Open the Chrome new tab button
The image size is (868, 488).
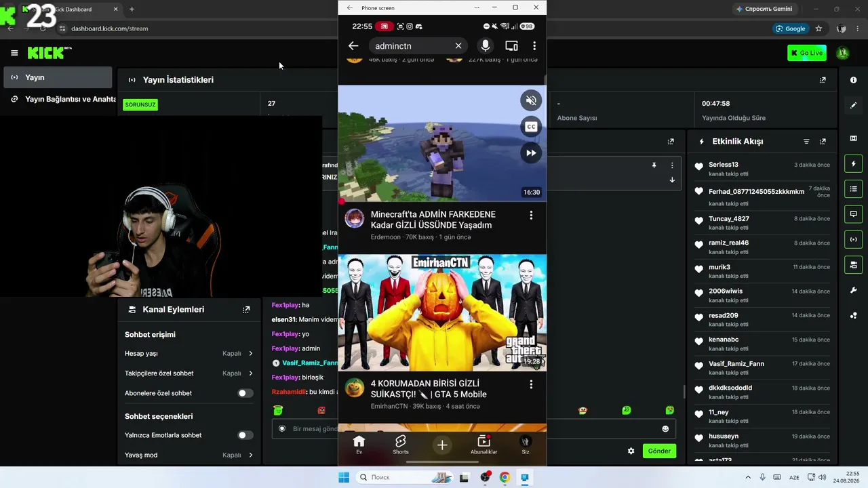[x=132, y=9]
